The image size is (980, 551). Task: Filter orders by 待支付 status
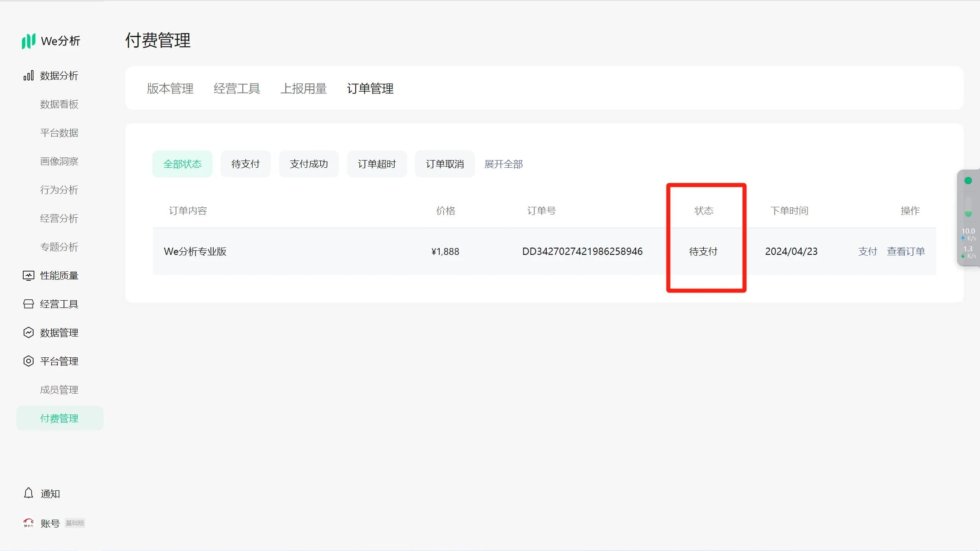(x=245, y=164)
